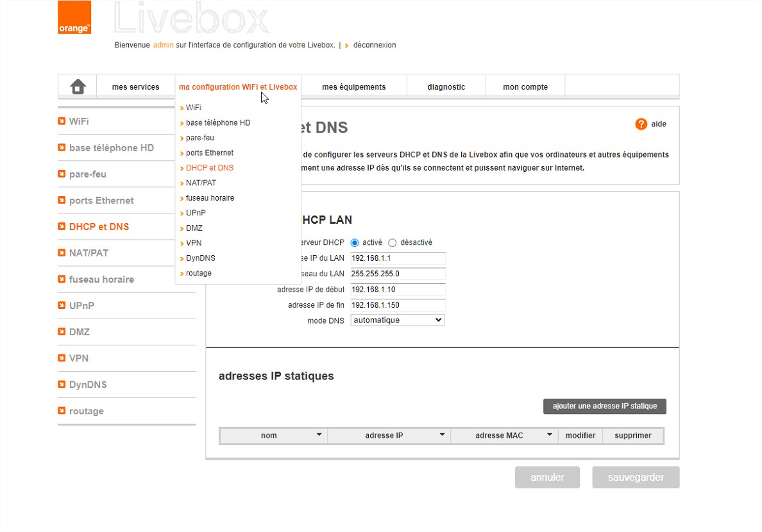Open the mode DNS automatique dropdown
This screenshot has width=762, height=532.
pos(398,320)
